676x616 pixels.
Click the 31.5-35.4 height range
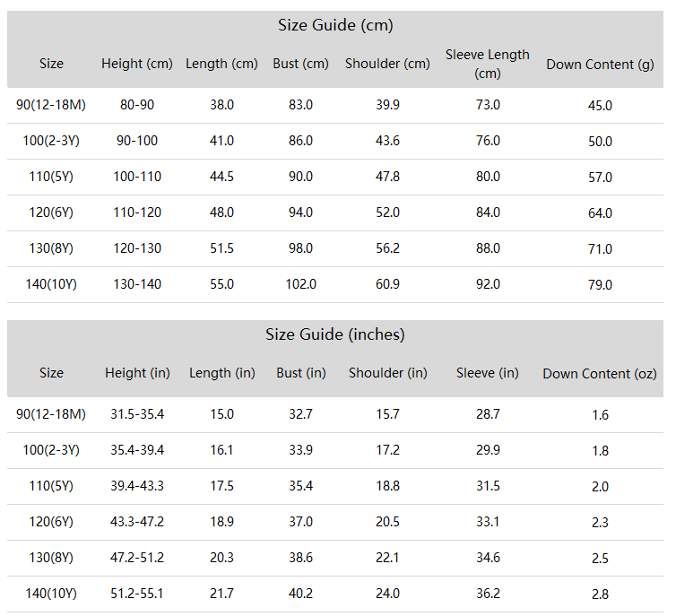coord(137,414)
